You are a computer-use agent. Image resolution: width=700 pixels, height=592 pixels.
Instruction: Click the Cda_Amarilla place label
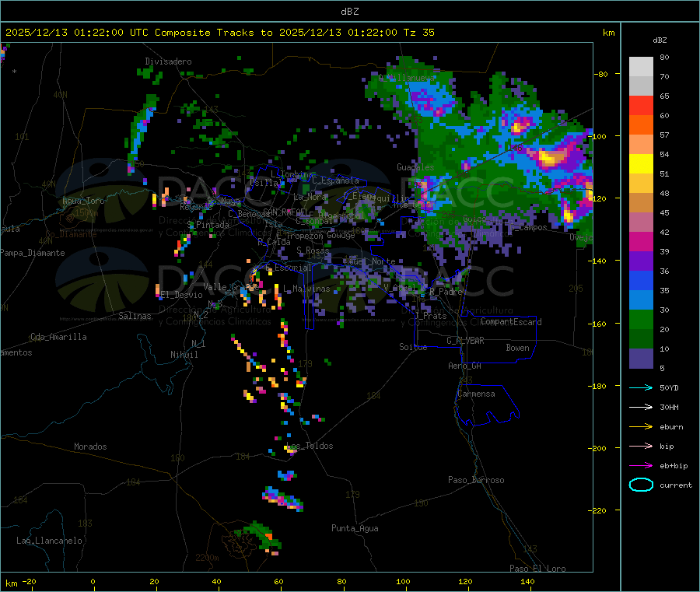(x=58, y=337)
